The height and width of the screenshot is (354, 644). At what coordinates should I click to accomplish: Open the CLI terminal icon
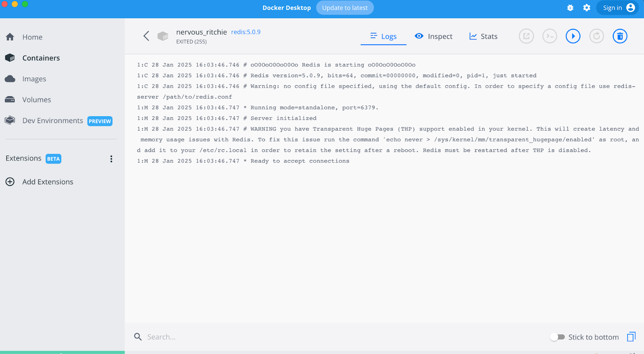click(549, 36)
